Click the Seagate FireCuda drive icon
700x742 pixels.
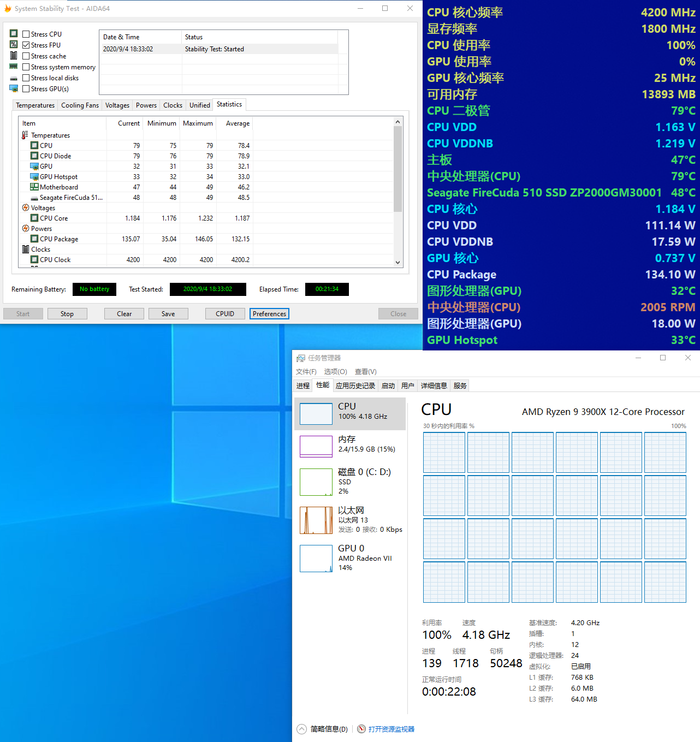click(x=34, y=198)
